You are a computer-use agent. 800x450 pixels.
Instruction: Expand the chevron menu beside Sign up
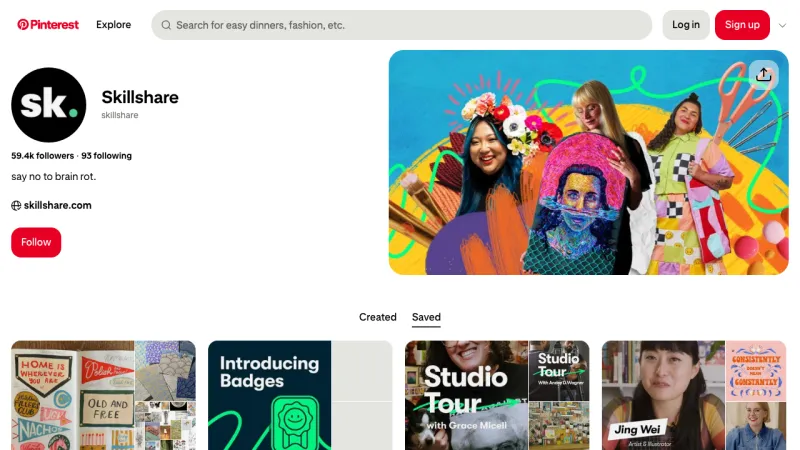782,26
